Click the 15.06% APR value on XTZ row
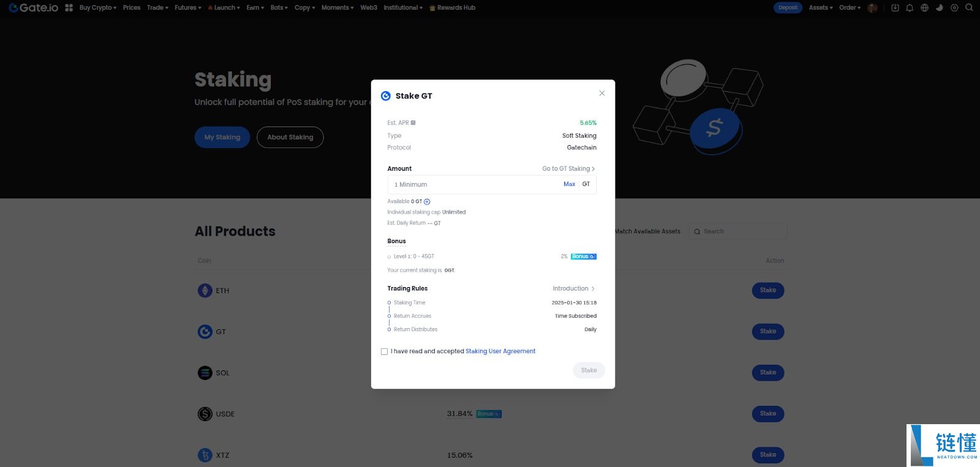 [x=460, y=455]
